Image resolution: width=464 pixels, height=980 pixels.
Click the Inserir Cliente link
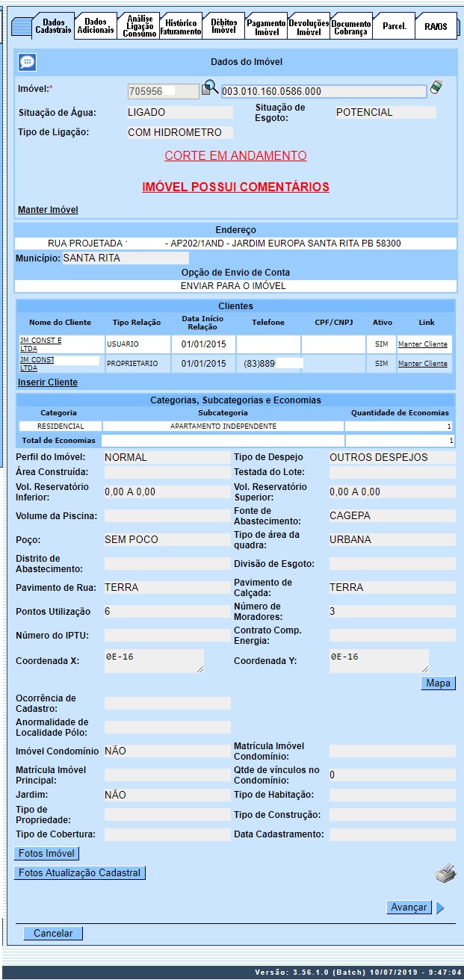click(x=48, y=382)
